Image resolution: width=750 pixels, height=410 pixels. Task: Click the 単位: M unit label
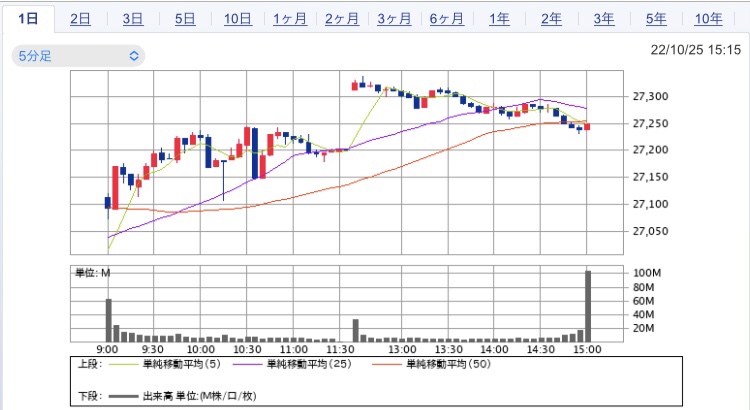(x=92, y=273)
